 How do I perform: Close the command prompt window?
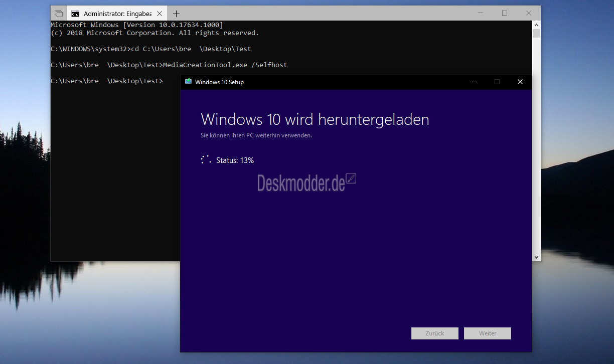(x=528, y=13)
